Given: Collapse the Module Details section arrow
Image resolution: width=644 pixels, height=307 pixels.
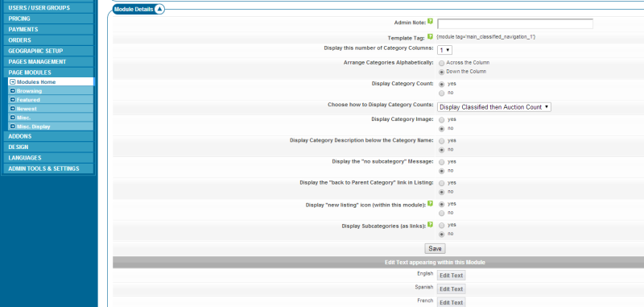Looking at the screenshot, I should pyautogui.click(x=159, y=9).
